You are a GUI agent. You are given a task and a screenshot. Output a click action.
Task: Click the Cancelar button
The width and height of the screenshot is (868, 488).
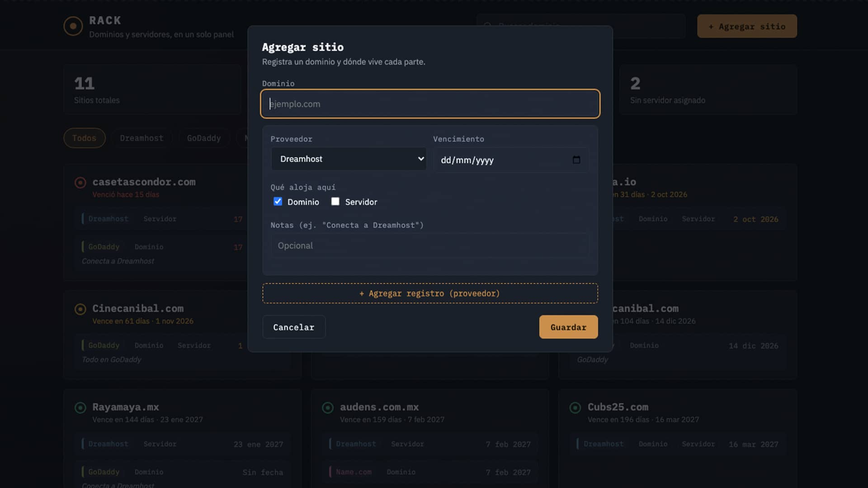[x=294, y=327]
